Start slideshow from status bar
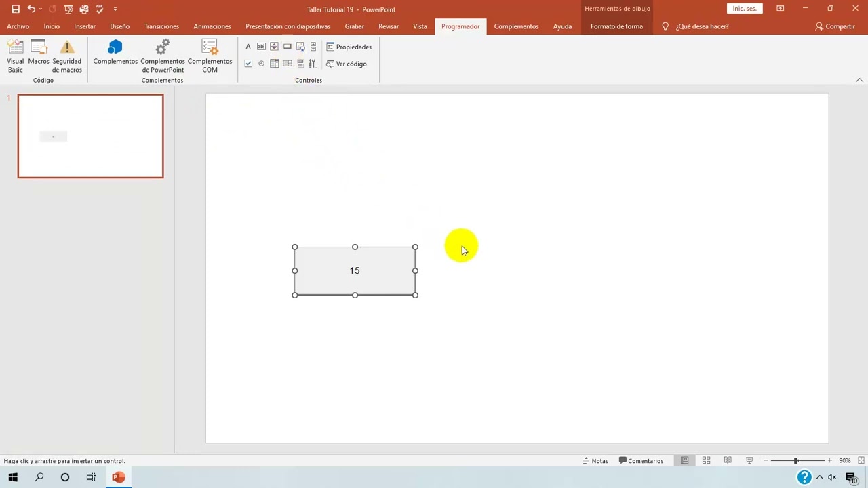Viewport: 868px width, 488px height. [x=749, y=461]
